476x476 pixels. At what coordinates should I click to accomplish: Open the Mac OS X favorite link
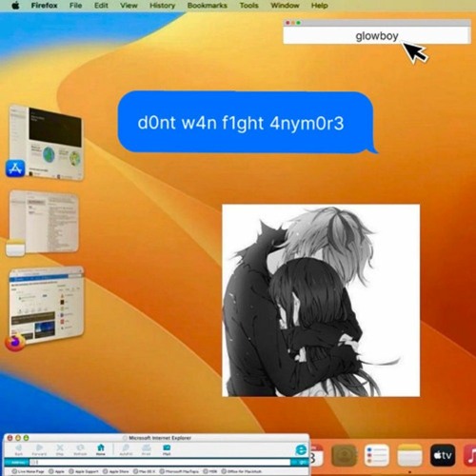pyautogui.click(x=144, y=471)
